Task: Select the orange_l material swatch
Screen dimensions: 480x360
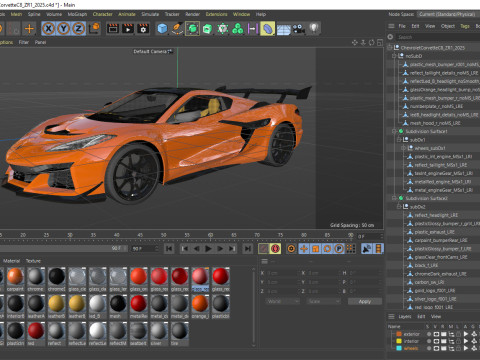Action: point(200,306)
